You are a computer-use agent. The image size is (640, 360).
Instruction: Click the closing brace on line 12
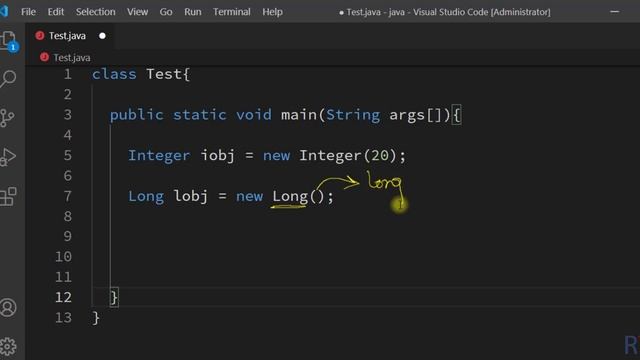(x=114, y=298)
